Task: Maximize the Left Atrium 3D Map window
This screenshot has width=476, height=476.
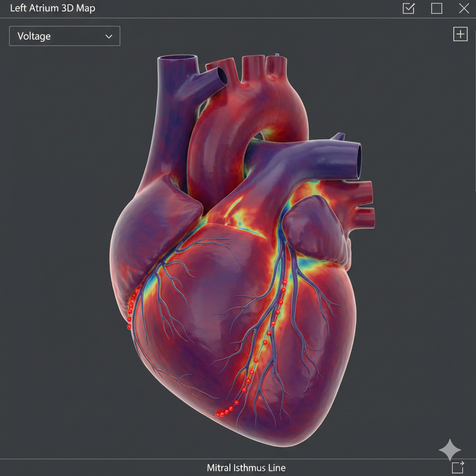Action: point(436,8)
